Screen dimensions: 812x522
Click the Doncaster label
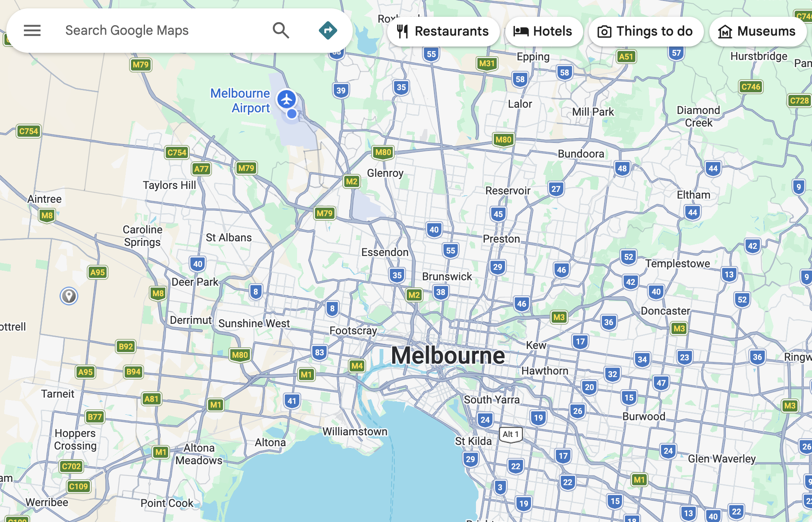tap(665, 311)
